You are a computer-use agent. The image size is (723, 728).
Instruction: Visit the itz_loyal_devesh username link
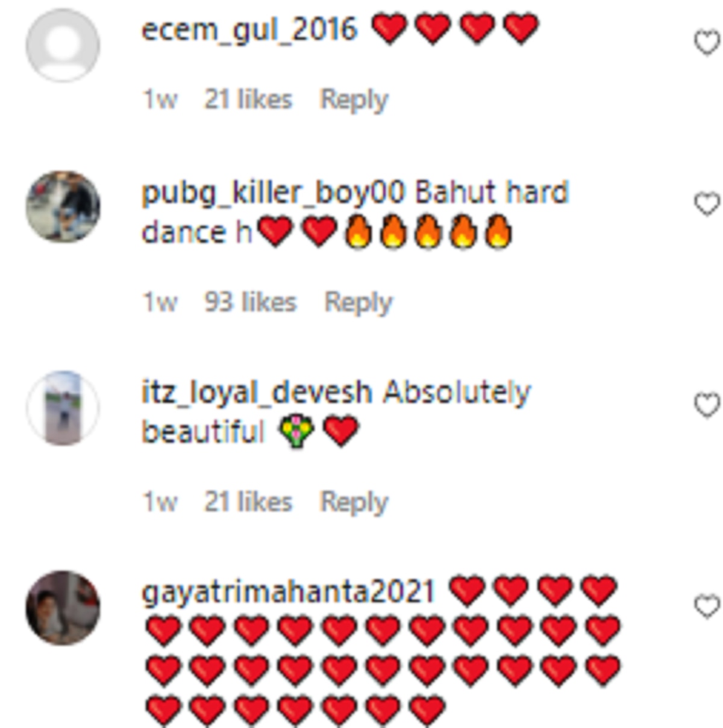pyautogui.click(x=257, y=393)
